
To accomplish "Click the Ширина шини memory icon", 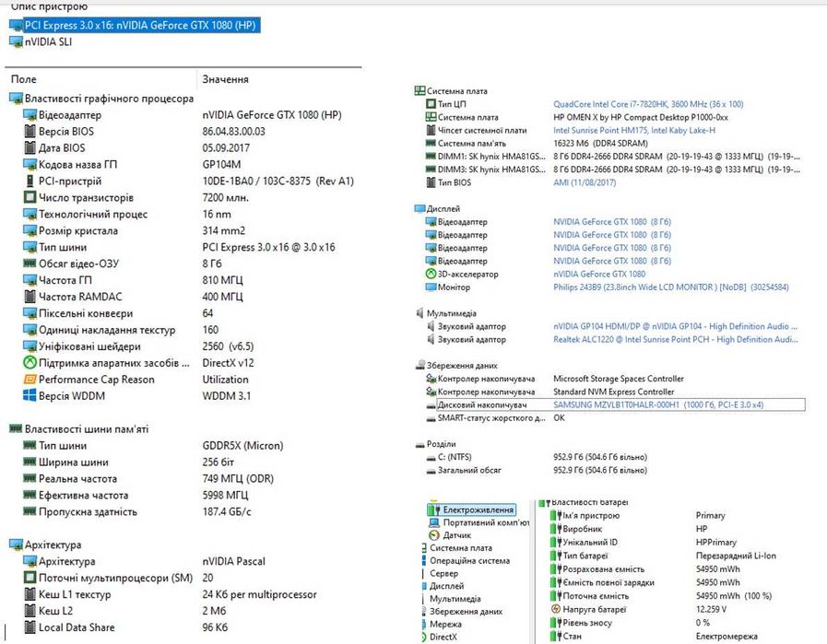I will point(30,463).
